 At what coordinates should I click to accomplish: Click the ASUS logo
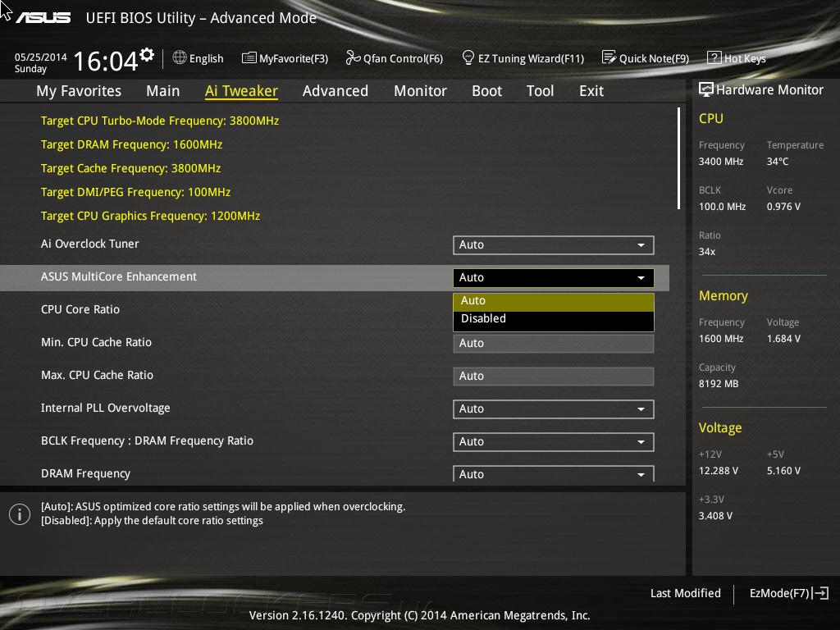point(43,18)
